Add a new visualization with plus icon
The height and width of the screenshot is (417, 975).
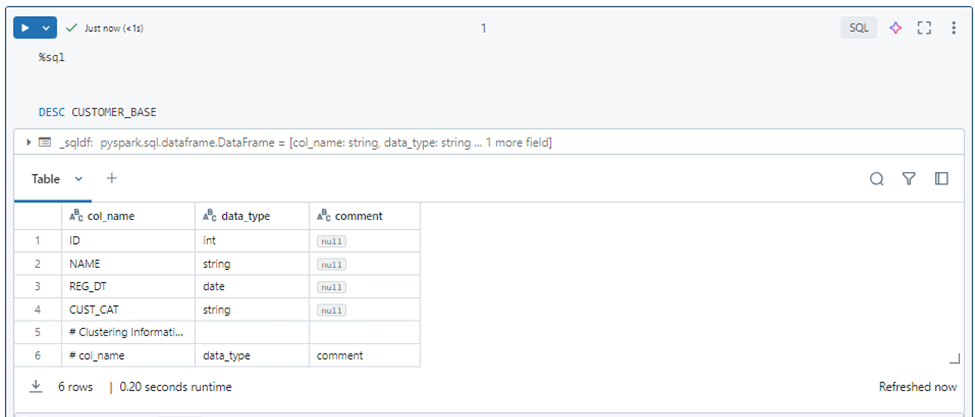(111, 178)
